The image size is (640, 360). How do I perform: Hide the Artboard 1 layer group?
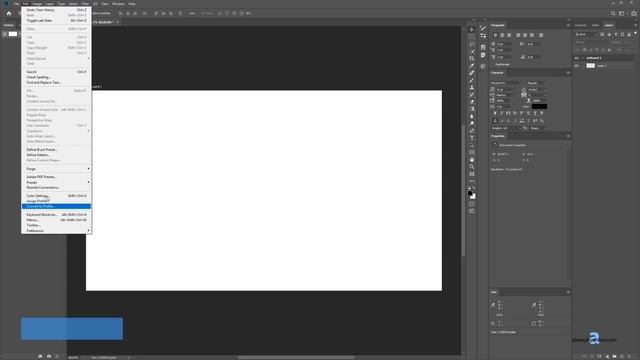click(x=577, y=58)
